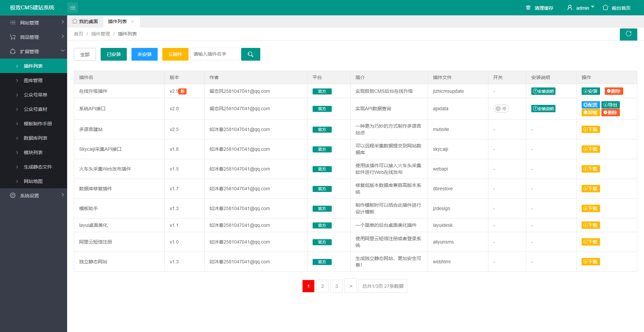Open 生成静态文件 in the sidebar
The width and height of the screenshot is (644, 332).
pos(34,167)
